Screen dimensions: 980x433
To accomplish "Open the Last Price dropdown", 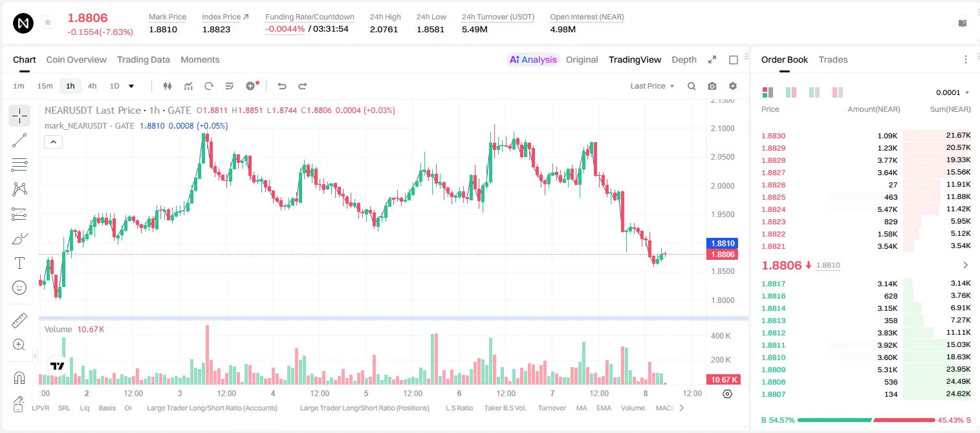I will [x=652, y=86].
